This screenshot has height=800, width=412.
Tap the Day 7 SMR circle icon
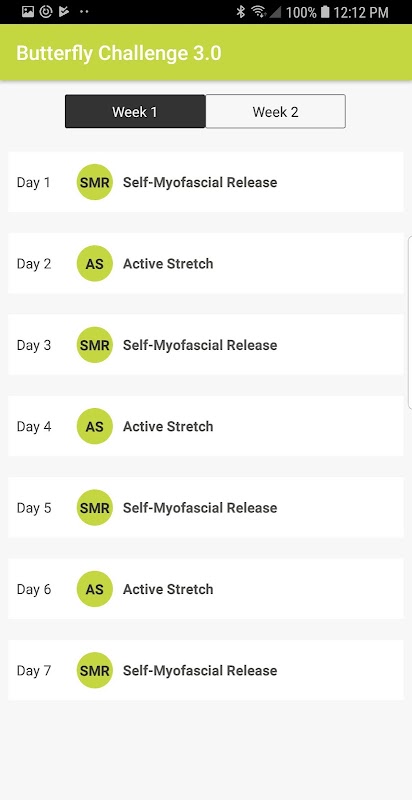[x=94, y=670]
